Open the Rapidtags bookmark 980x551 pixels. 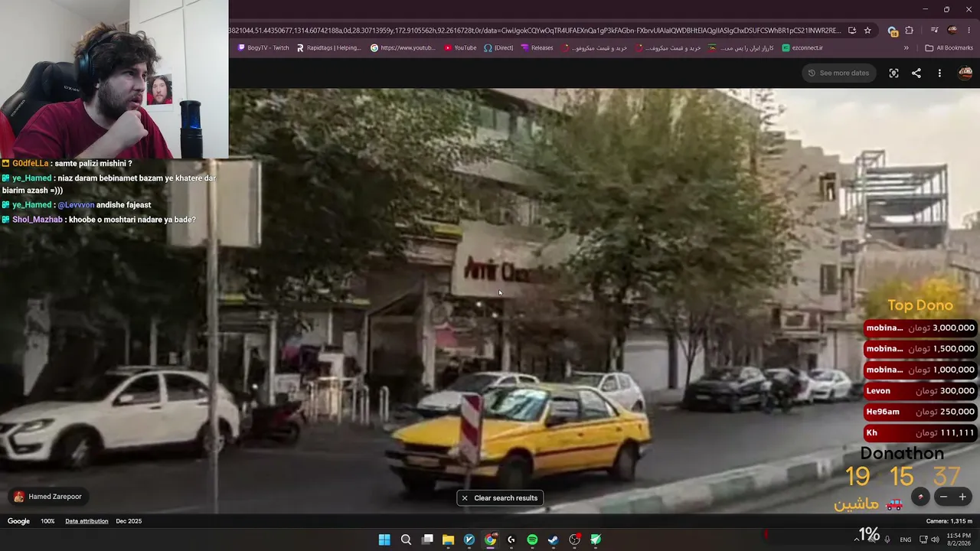(x=328, y=47)
